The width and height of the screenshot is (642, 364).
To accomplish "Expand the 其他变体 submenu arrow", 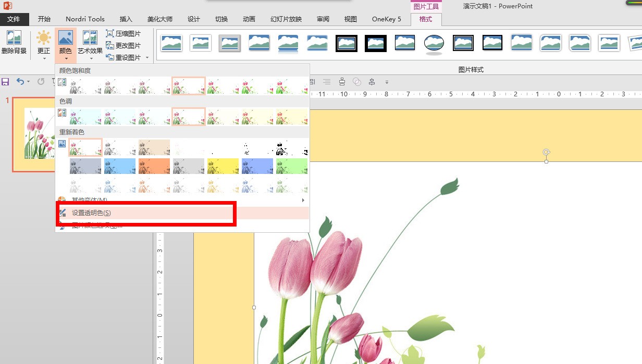I will pyautogui.click(x=303, y=200).
